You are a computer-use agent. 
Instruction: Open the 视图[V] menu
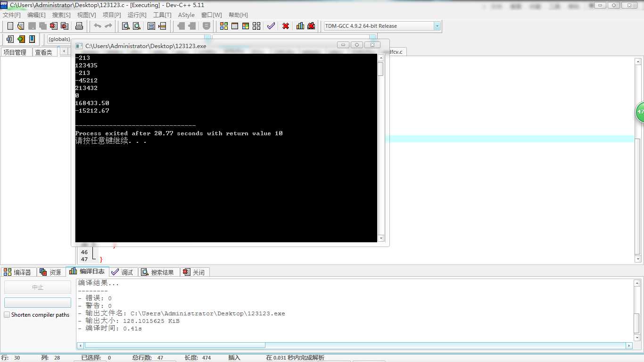pos(86,15)
